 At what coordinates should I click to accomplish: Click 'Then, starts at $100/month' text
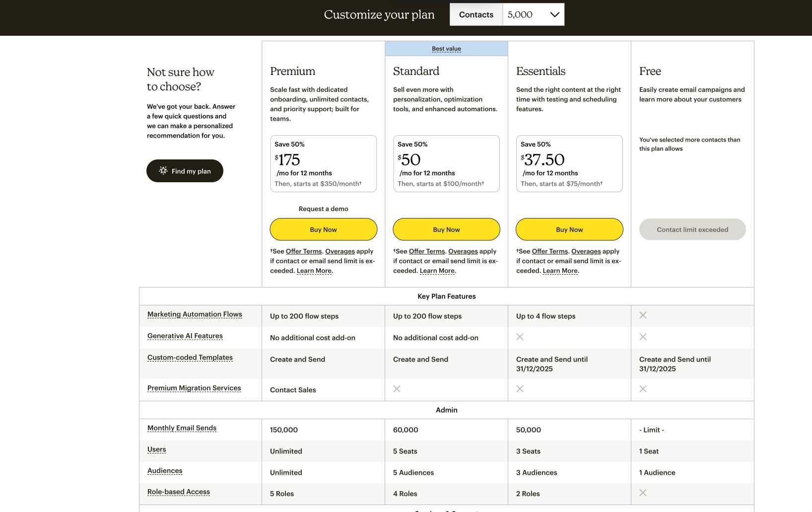[x=441, y=184]
